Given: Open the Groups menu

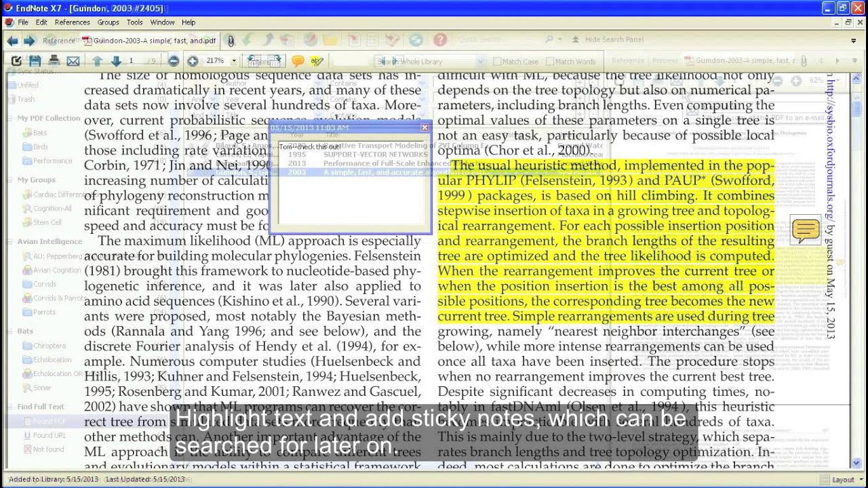Looking at the screenshot, I should click(x=108, y=22).
